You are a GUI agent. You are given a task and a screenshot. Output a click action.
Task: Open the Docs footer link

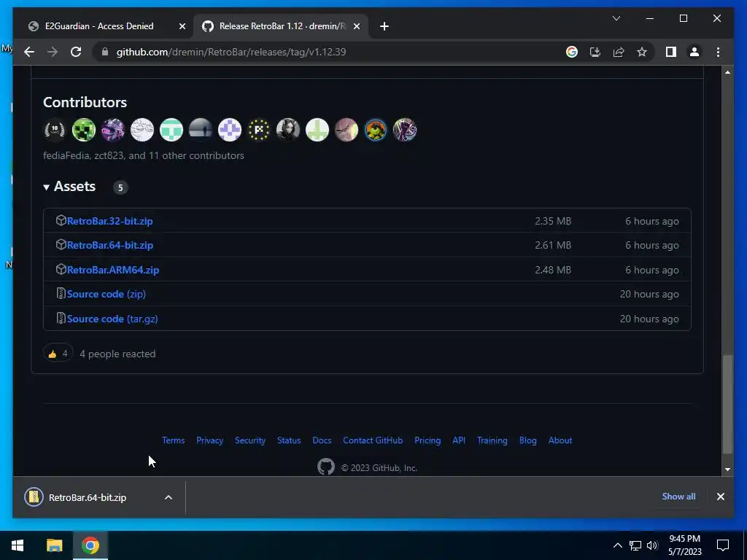[x=322, y=440]
